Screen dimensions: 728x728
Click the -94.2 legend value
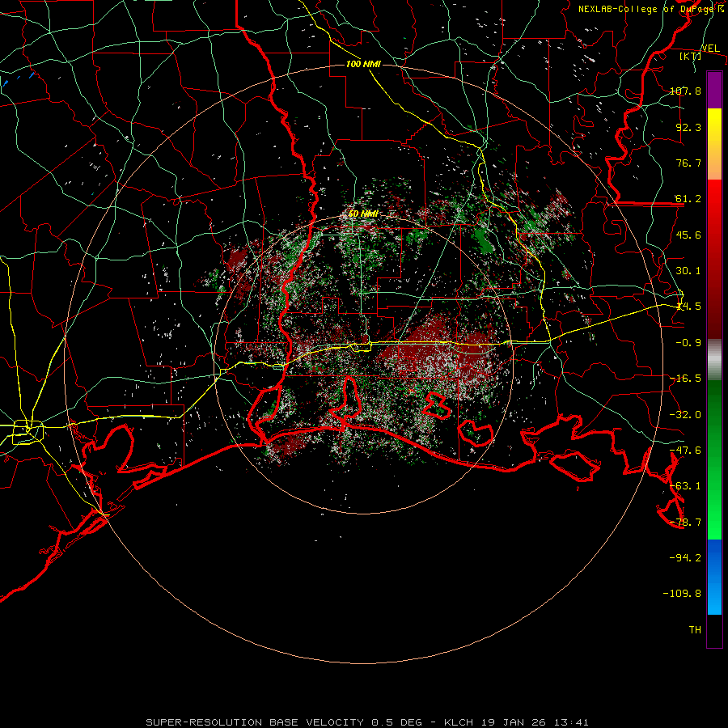point(685,558)
